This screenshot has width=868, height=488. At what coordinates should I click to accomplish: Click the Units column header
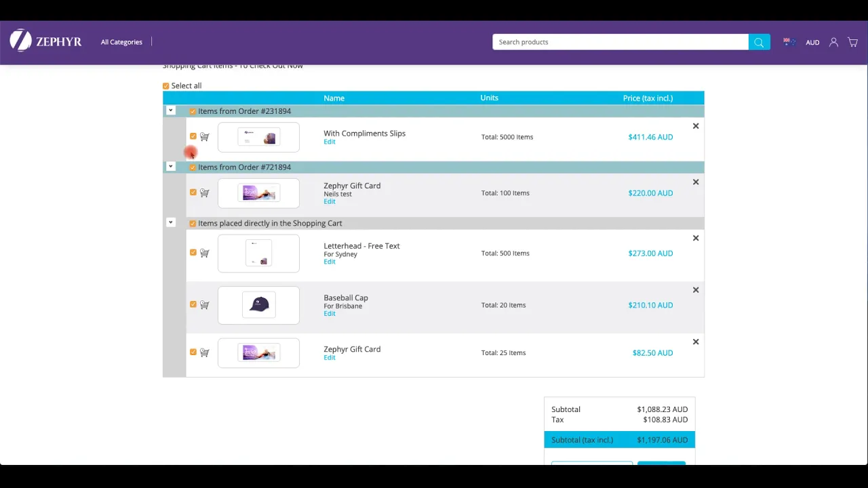[489, 98]
